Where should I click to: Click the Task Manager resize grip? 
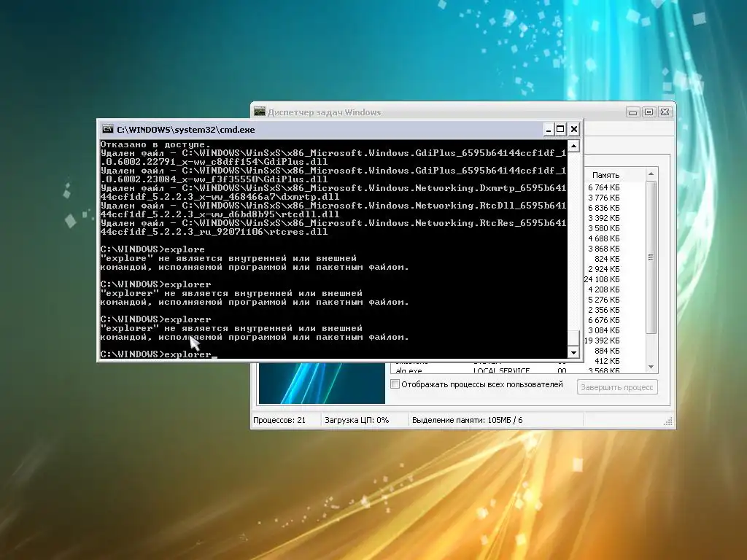point(668,421)
